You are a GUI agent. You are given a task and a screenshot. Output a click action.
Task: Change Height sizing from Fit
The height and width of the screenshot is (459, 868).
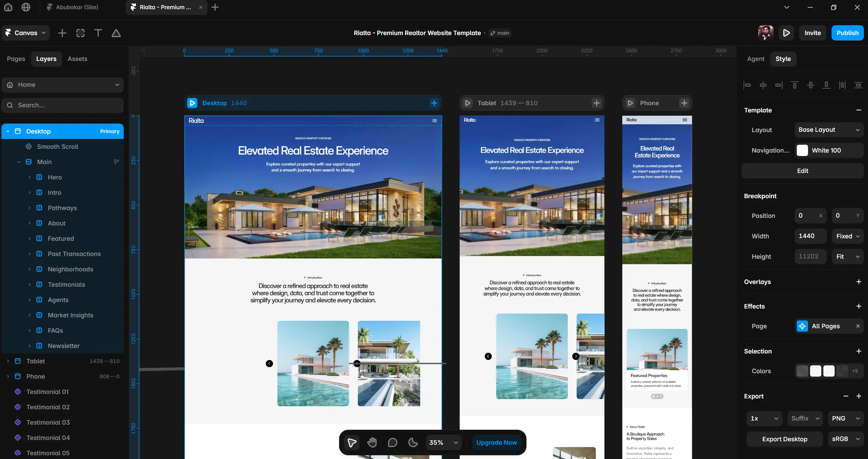tap(848, 256)
